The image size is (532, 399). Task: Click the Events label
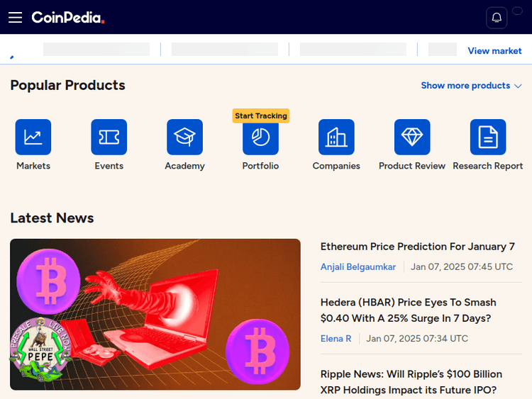109,166
